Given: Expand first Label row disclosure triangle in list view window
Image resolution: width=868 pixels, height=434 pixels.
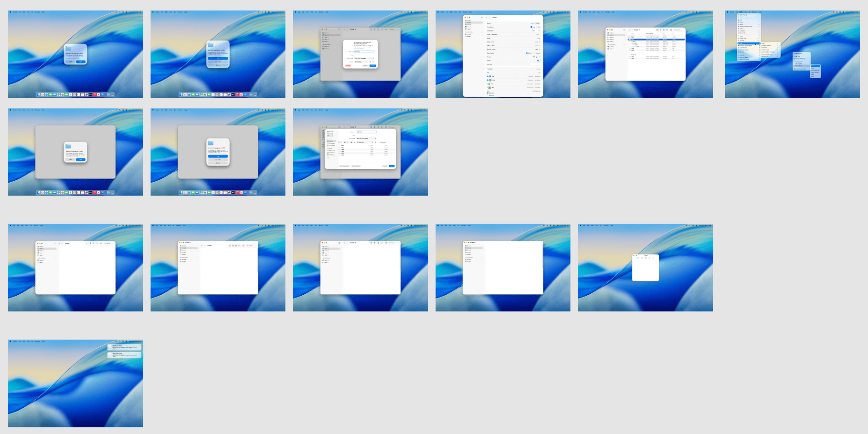Looking at the screenshot, I should coord(628,36).
